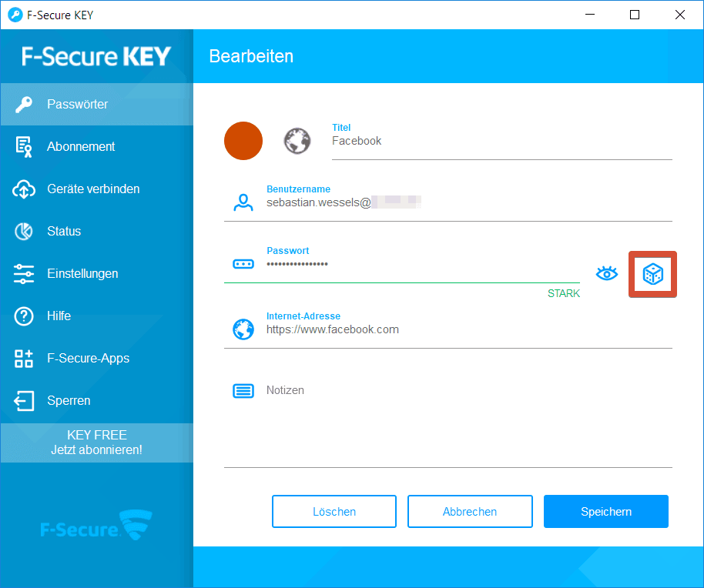704x588 pixels.
Task: Maximize the F-Secure KEY window
Action: 635,15
